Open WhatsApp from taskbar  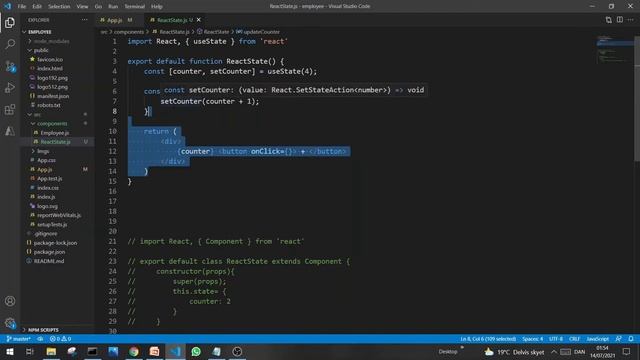[196, 351]
